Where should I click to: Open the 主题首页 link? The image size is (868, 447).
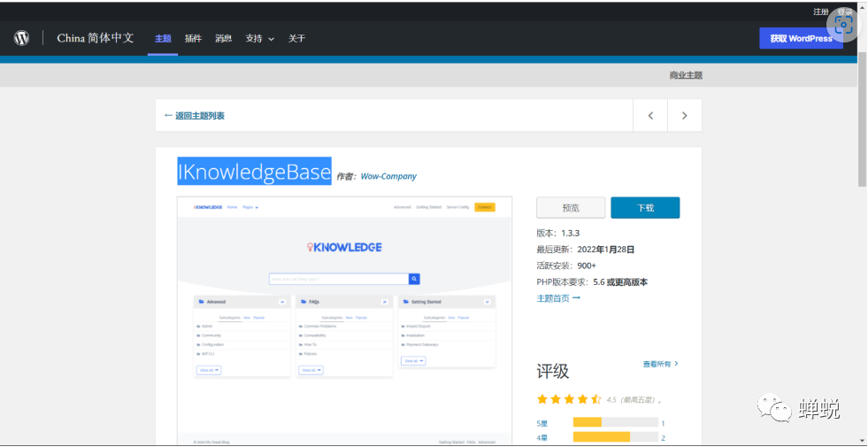(558, 298)
